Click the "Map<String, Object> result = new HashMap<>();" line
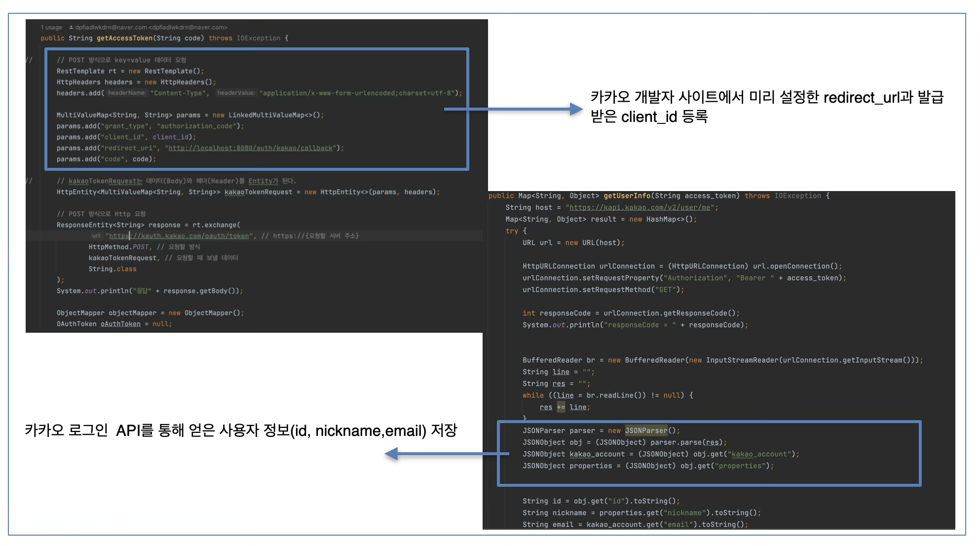 click(x=601, y=220)
